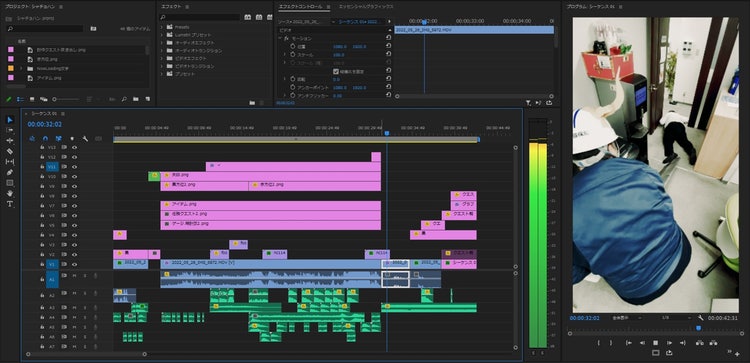Open program monitor settings wrench

tap(701, 318)
